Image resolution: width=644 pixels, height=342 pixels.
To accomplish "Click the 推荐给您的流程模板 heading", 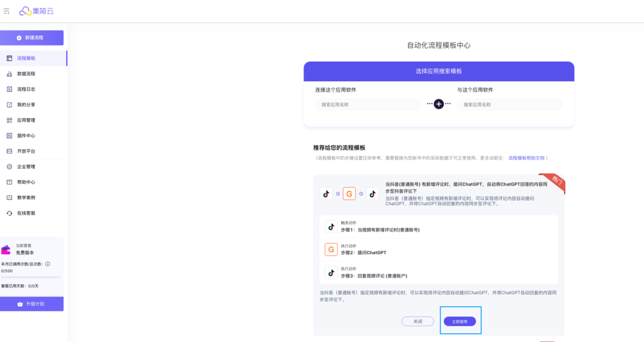I will (339, 147).
